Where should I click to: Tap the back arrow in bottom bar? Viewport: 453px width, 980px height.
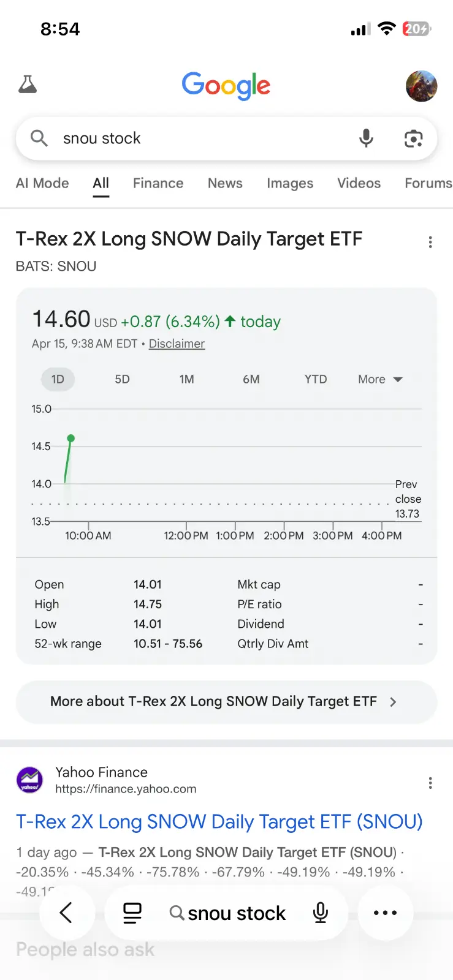66,913
